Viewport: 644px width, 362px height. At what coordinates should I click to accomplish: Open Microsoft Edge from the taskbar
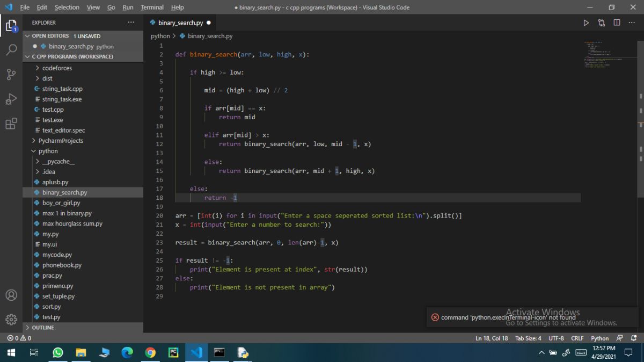point(127,352)
